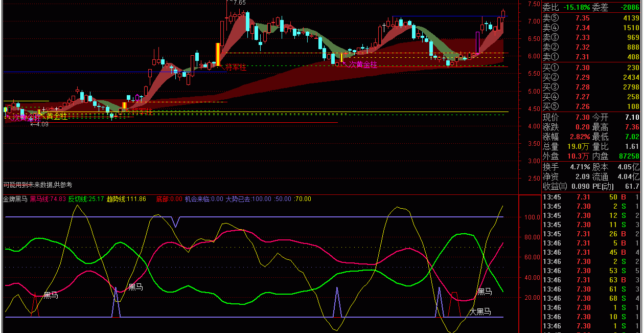Select the 净资 value 2.09

(583, 176)
